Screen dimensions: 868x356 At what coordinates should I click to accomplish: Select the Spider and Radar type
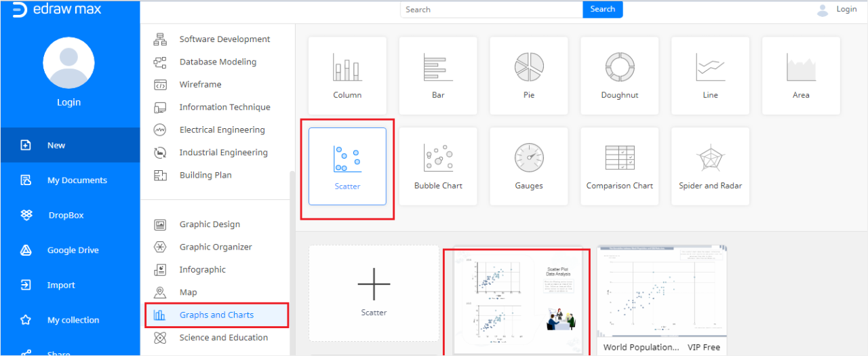tap(711, 166)
